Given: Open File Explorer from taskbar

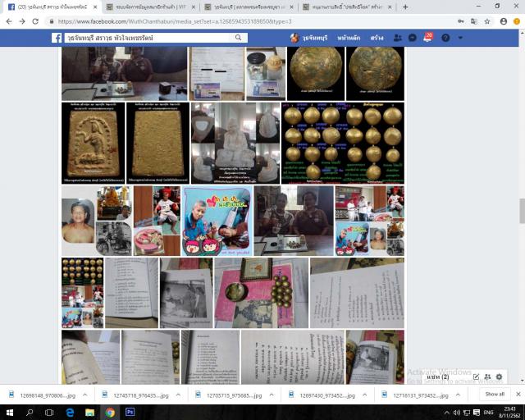Looking at the screenshot, I should click(89, 413).
